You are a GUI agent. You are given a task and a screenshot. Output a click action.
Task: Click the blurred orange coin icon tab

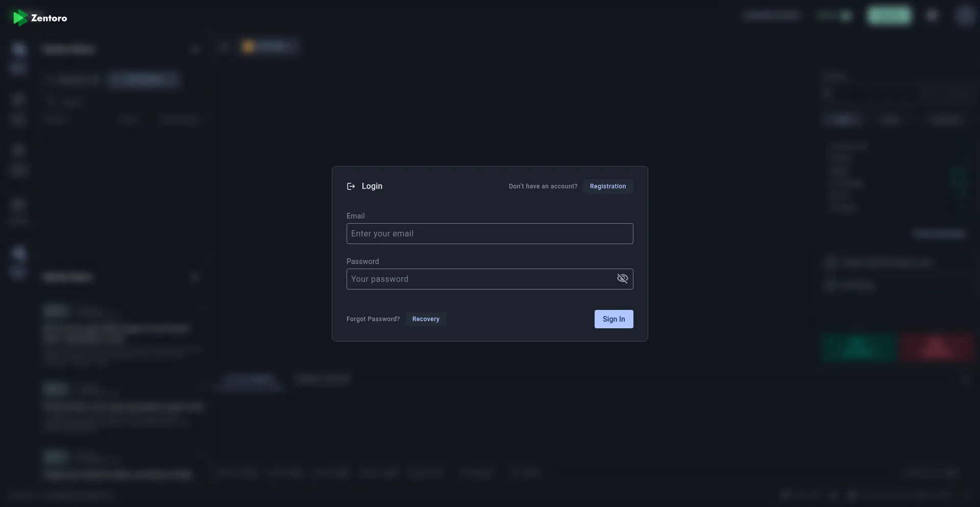[249, 47]
